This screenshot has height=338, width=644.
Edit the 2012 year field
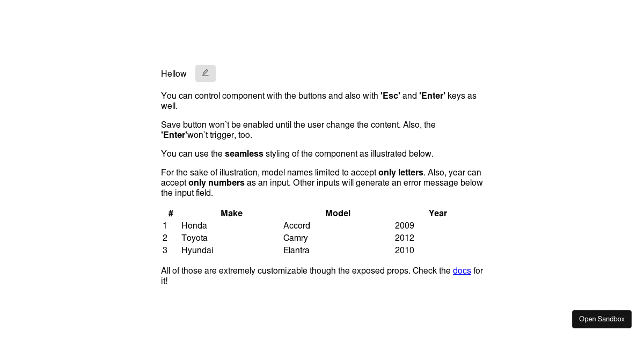pos(405,238)
